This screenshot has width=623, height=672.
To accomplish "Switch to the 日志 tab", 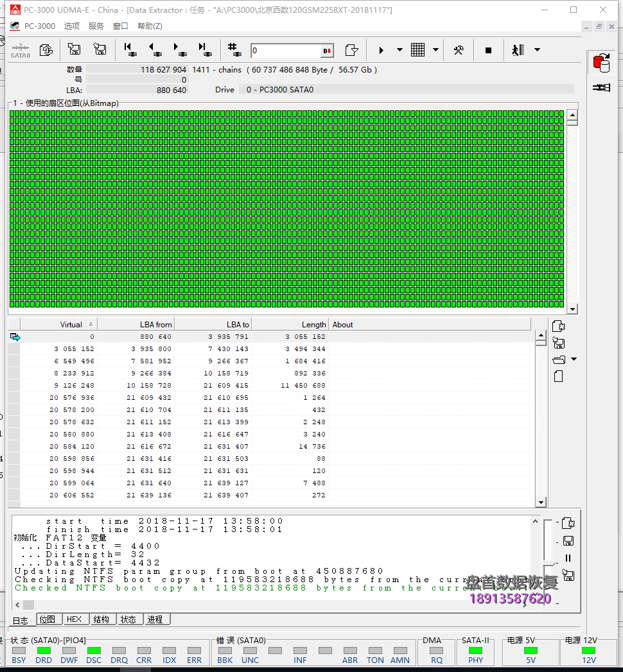I will click(x=20, y=620).
